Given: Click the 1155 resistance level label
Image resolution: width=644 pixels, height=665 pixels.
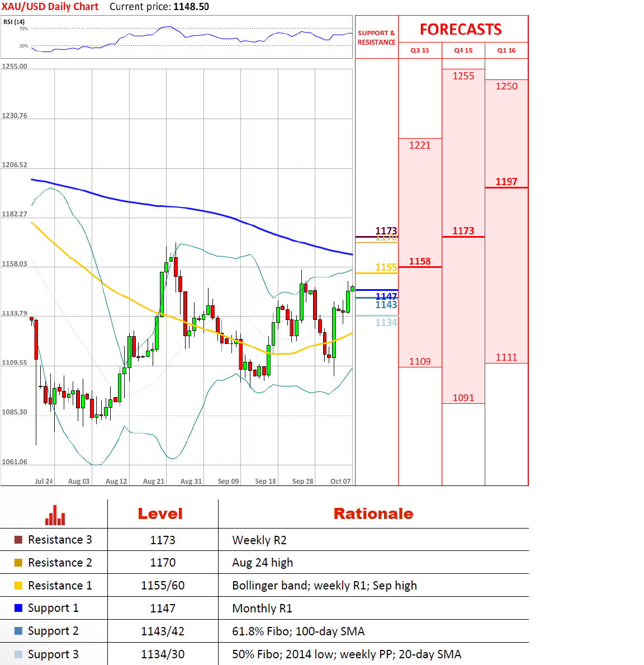Looking at the screenshot, I should coord(386,267).
